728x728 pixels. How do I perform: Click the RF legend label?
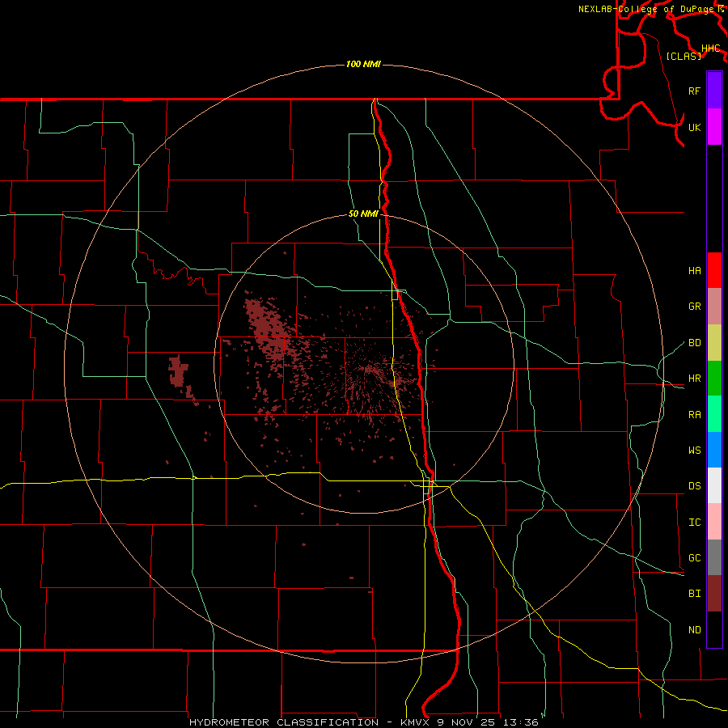[x=694, y=91]
